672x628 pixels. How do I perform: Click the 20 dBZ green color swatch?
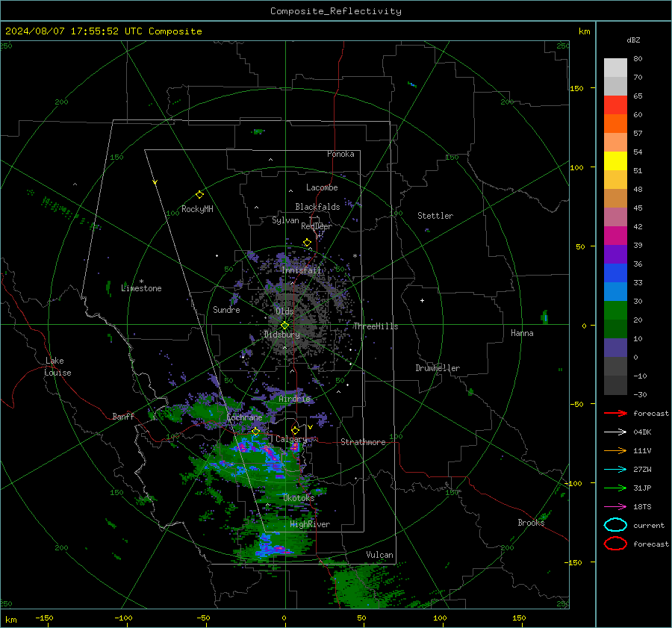(615, 310)
